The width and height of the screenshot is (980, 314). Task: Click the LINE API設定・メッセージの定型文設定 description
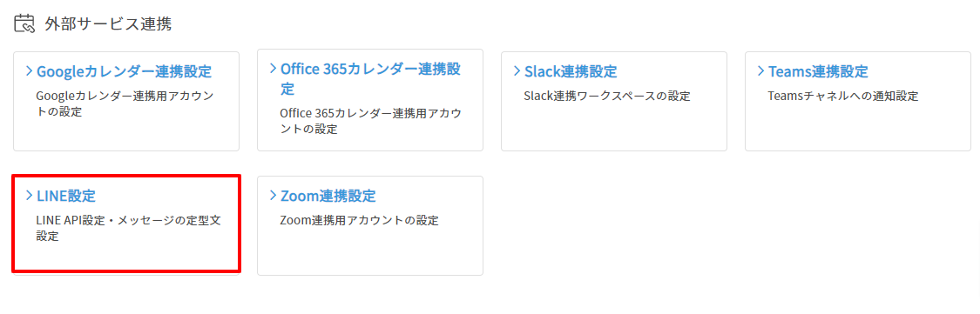128,229
